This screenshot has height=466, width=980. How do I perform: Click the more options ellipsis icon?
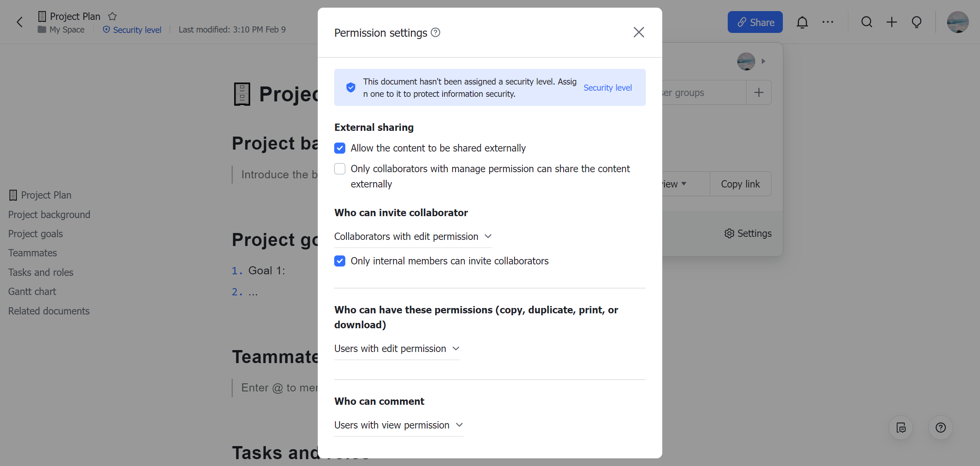(828, 22)
